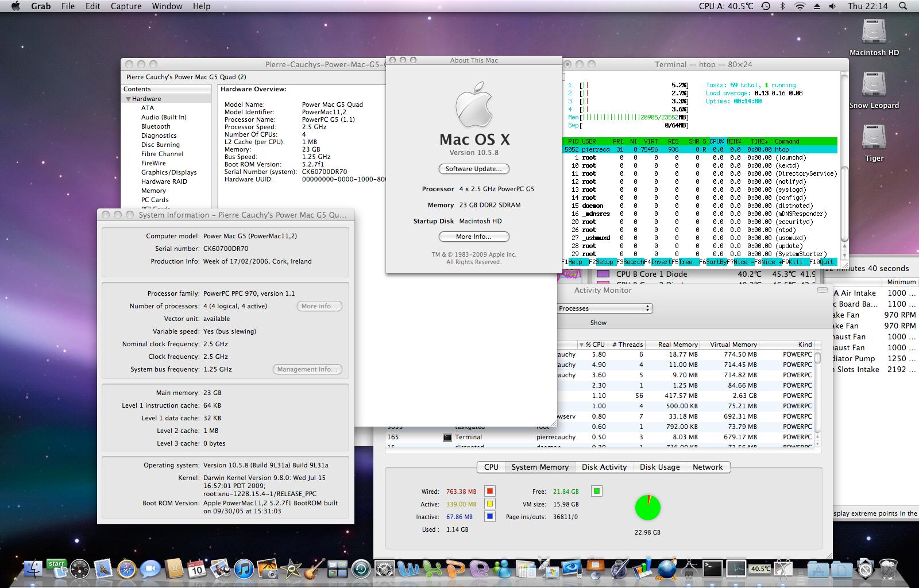
Task: Open the Processes filter dropdown
Action: (x=604, y=308)
